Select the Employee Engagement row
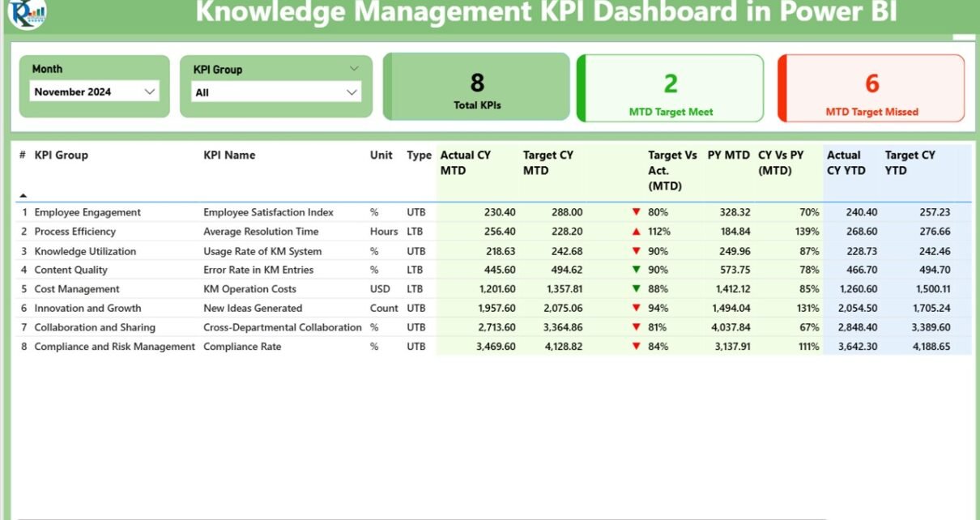The width and height of the screenshot is (980, 520). coord(494,212)
